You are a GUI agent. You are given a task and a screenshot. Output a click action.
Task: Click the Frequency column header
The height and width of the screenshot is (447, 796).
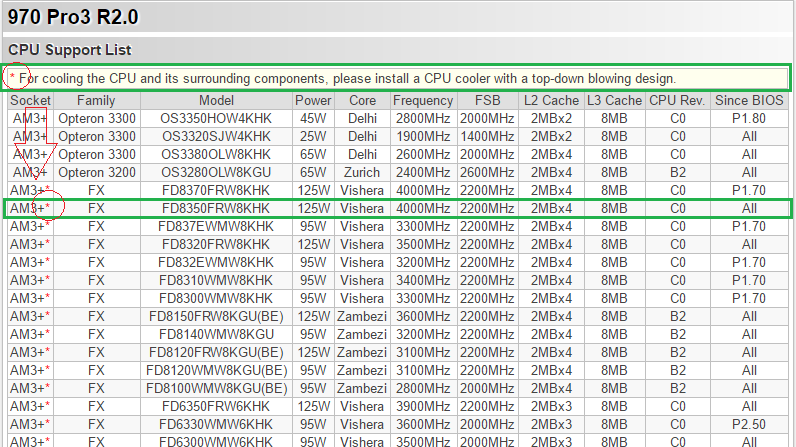click(x=423, y=100)
